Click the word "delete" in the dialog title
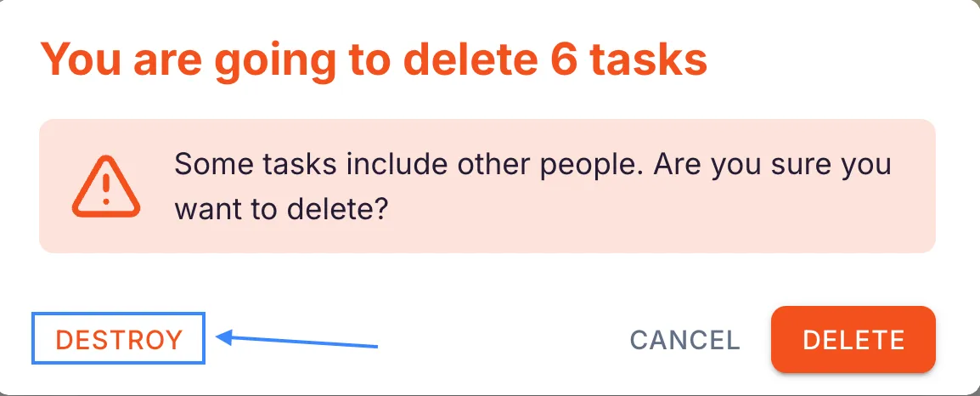980x396 pixels. coord(459,59)
